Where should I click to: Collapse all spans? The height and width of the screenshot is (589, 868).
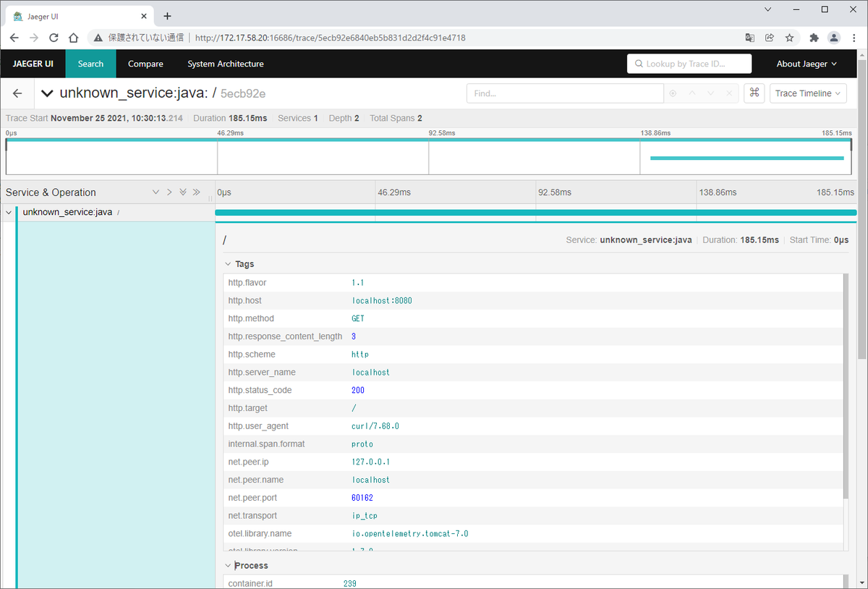click(196, 192)
